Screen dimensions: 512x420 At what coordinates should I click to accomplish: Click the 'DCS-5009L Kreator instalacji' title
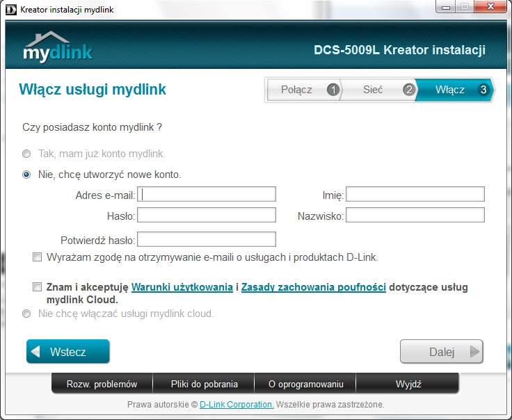[399, 50]
